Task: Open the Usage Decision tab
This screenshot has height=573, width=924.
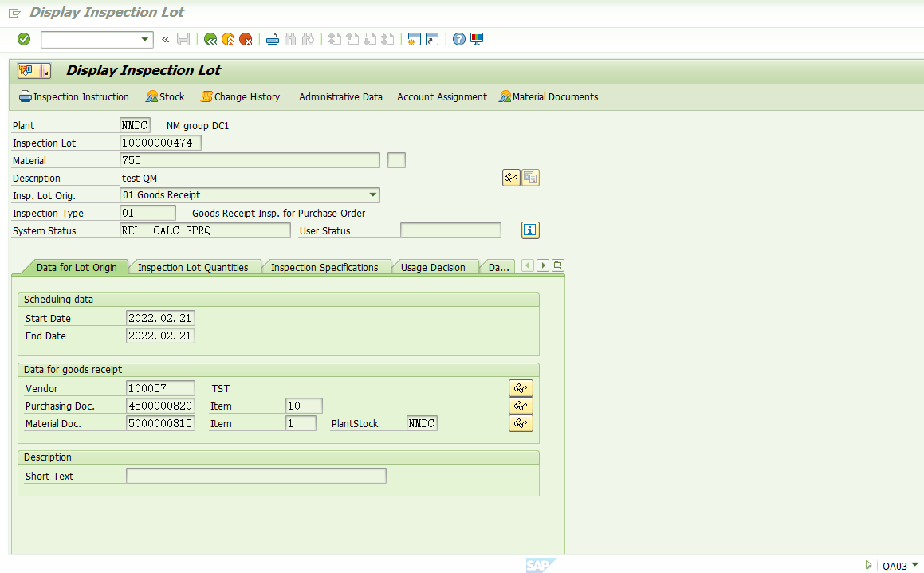Action: tap(435, 267)
